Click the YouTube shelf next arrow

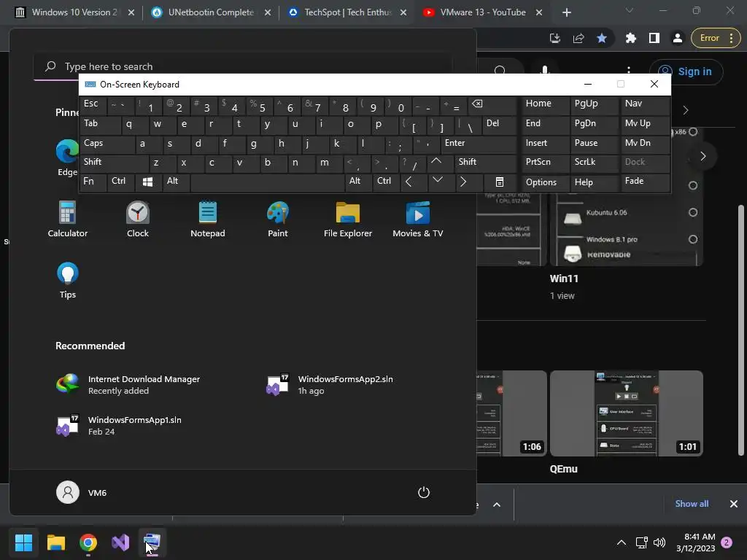[703, 156]
